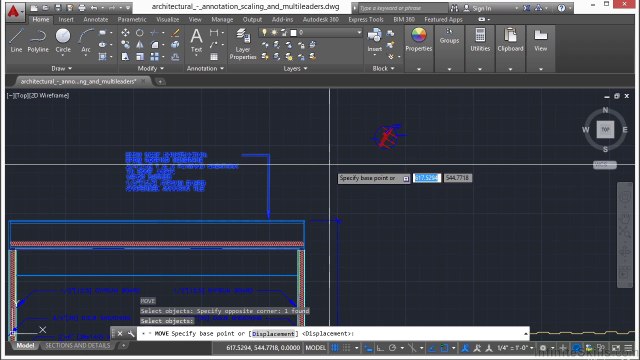This screenshot has height=360, width=640.
Task: Click the Undo arrow in quick access toolbar
Action: pyautogui.click(x=94, y=8)
